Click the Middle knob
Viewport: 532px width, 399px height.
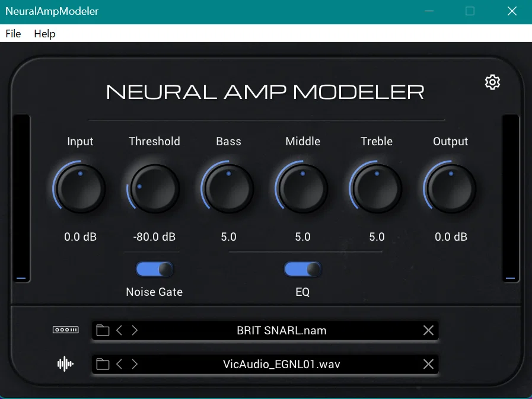pos(302,189)
